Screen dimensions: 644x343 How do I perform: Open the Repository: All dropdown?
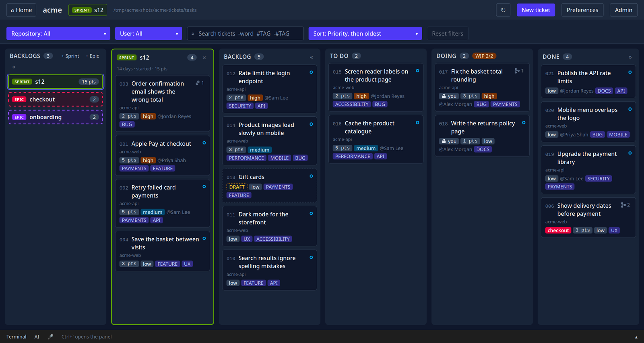point(58,33)
